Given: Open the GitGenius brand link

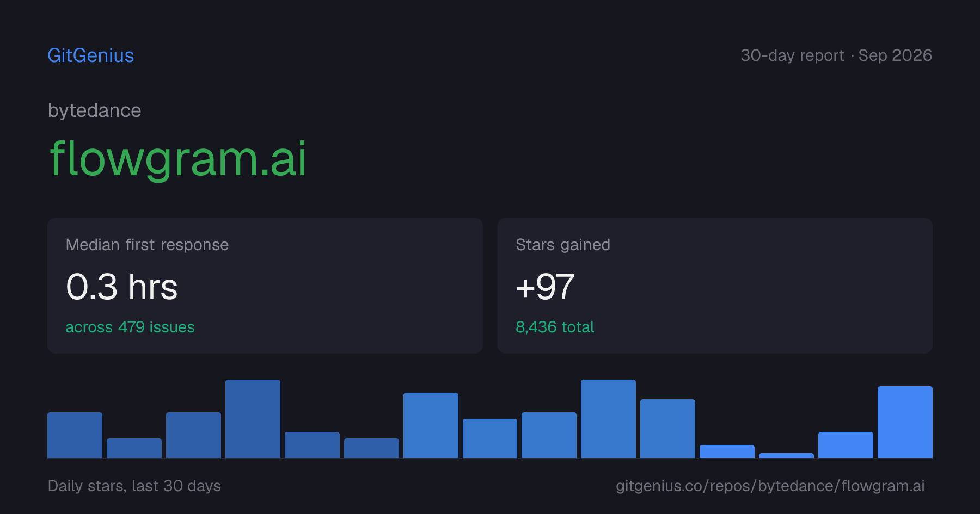Looking at the screenshot, I should 91,55.
